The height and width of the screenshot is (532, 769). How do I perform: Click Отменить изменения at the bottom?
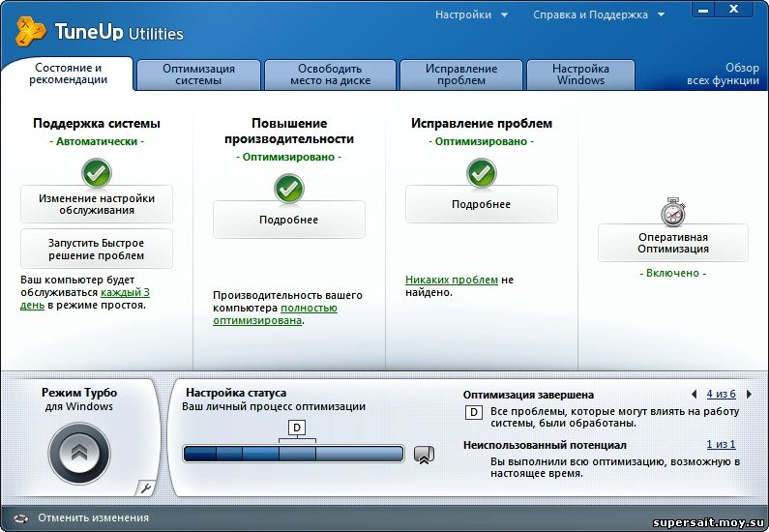click(x=93, y=517)
